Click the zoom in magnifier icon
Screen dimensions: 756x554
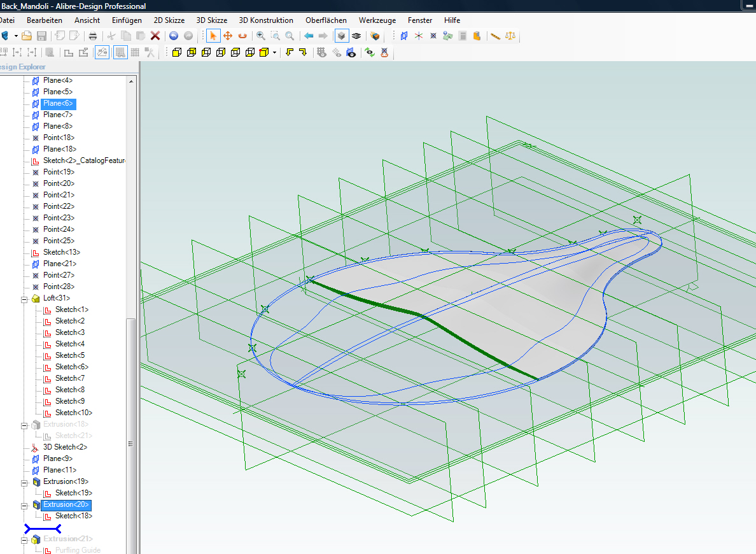click(x=260, y=36)
